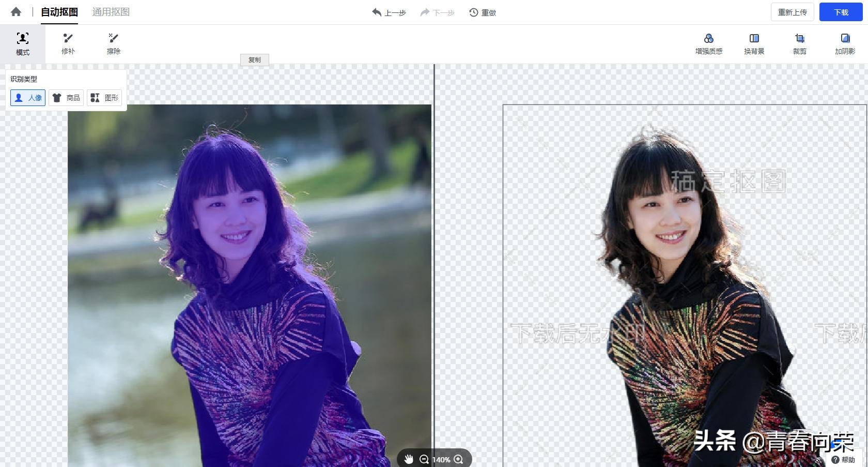This screenshot has height=467, width=868.
Task: Open the 增强质感 enhance tool
Action: (x=708, y=44)
